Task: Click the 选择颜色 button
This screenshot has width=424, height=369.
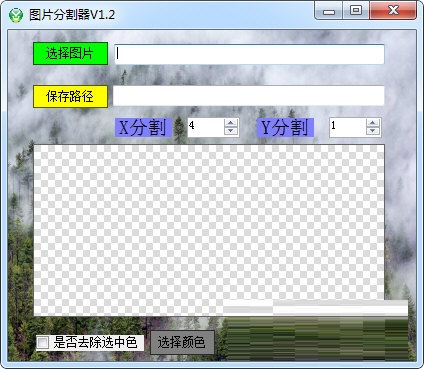Action: point(182,342)
